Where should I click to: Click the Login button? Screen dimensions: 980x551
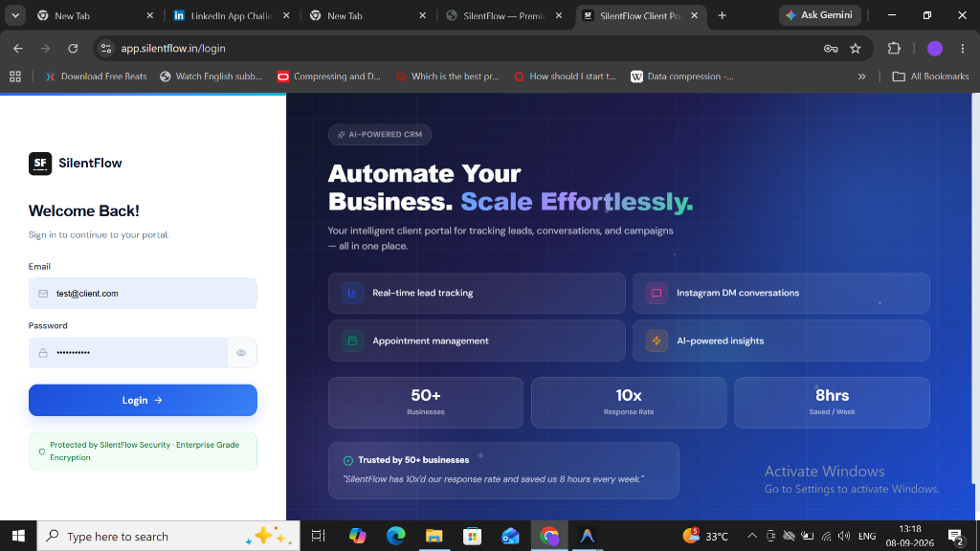[x=143, y=400]
